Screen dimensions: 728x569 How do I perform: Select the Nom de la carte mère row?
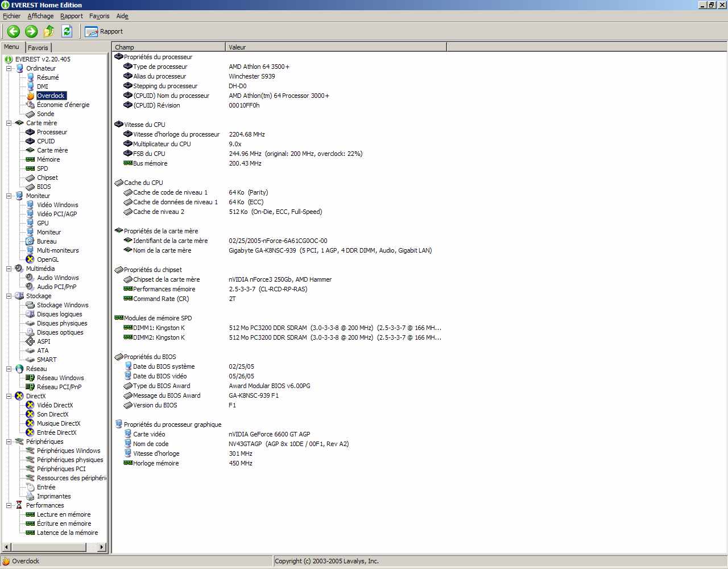pos(278,250)
